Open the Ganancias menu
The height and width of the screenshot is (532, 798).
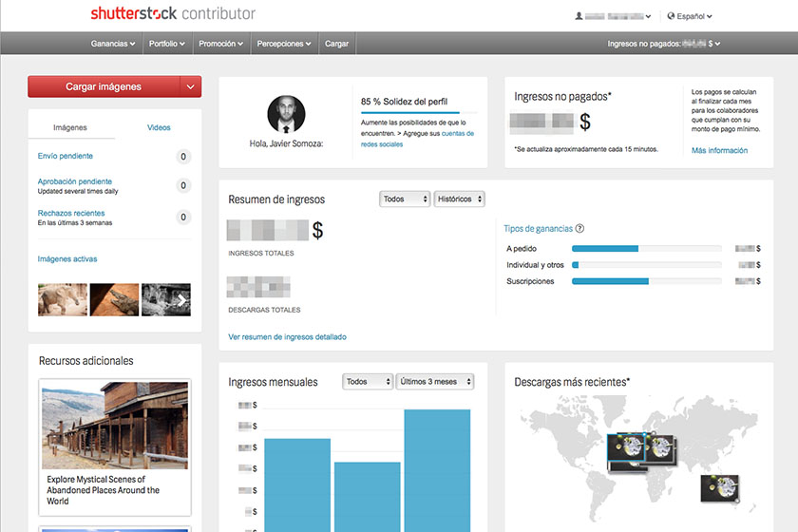112,44
